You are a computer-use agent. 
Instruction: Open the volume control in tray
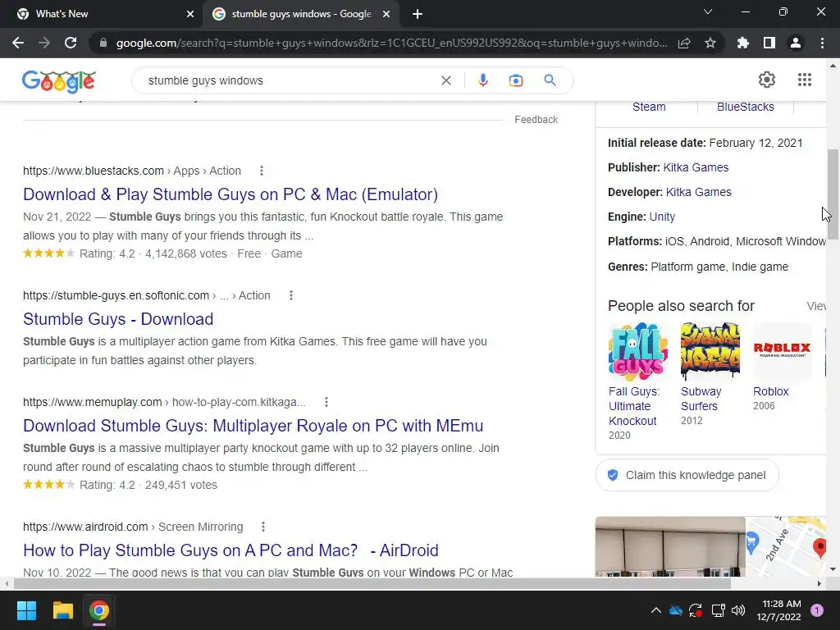tap(738, 610)
